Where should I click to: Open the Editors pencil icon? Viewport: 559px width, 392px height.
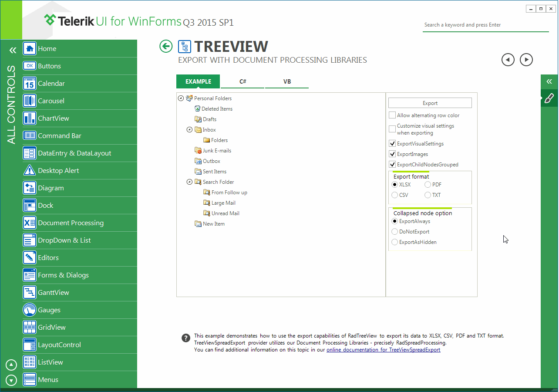[30, 258]
